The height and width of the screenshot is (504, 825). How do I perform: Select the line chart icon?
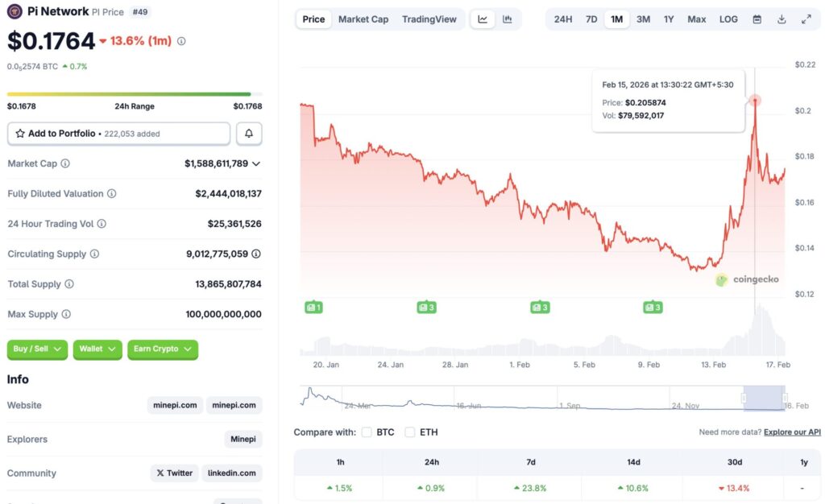pos(482,19)
